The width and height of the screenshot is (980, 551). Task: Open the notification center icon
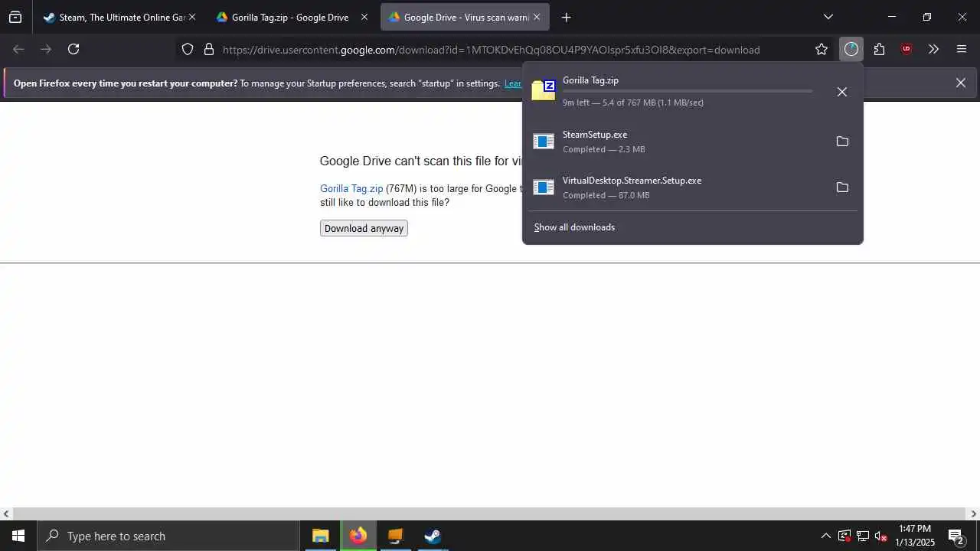pyautogui.click(x=956, y=536)
